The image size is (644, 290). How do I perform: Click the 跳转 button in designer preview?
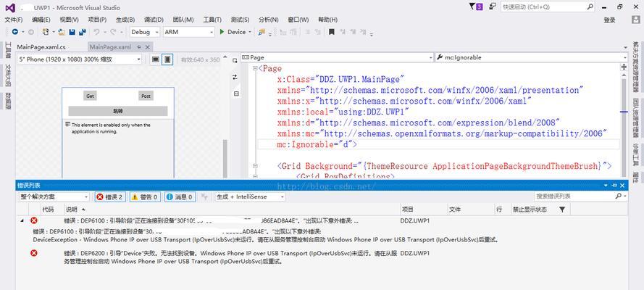point(118,111)
